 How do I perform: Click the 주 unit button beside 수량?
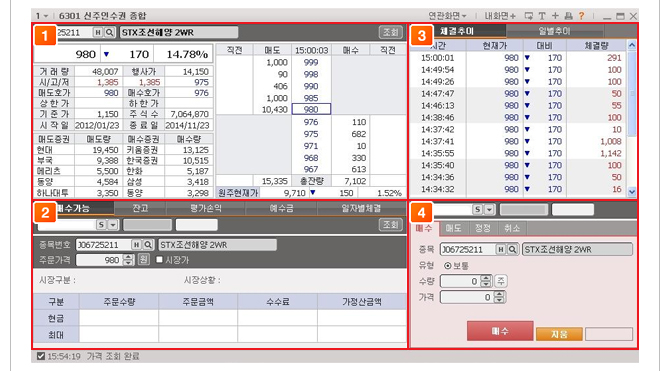pos(501,281)
